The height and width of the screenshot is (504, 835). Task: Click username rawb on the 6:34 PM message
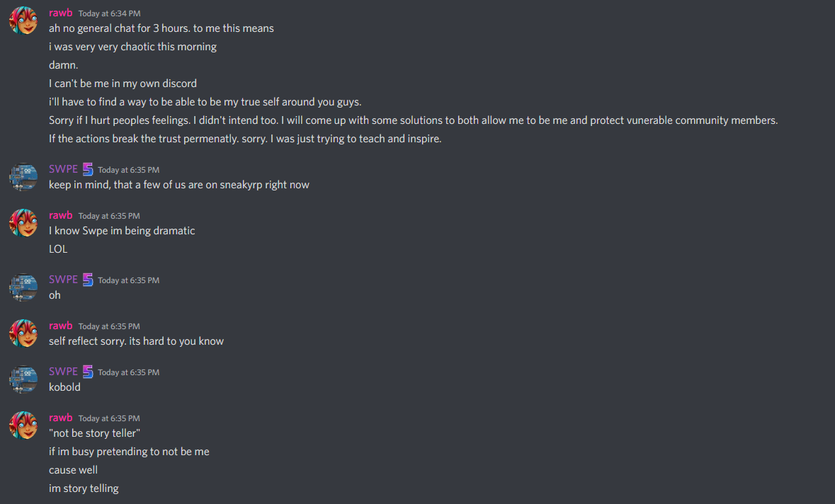(x=61, y=13)
